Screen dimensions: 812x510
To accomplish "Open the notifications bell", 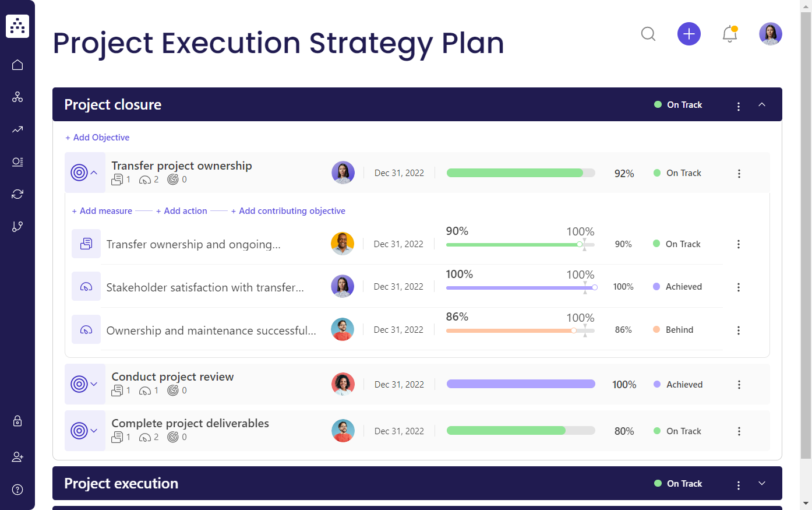I will click(729, 34).
